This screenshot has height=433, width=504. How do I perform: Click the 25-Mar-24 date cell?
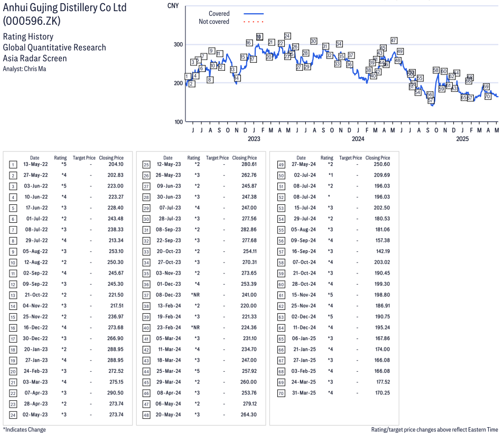pyautogui.click(x=169, y=371)
